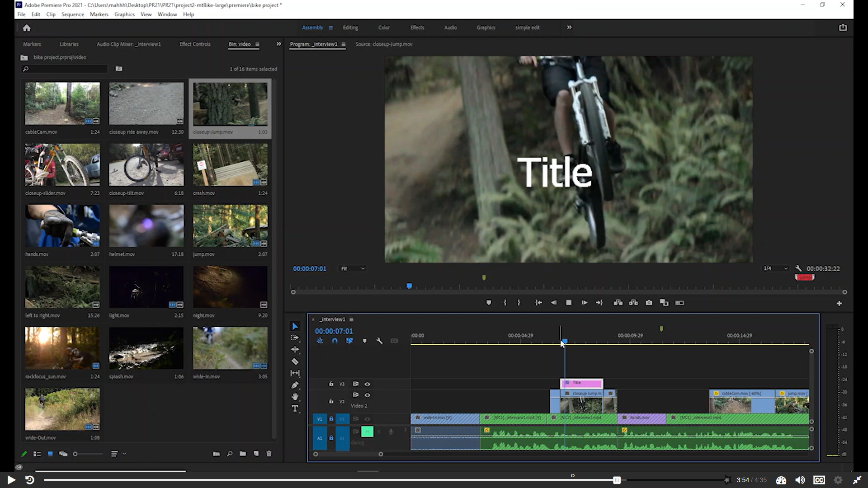Toggle Snap in Timeline magnet icon
Image resolution: width=868 pixels, height=488 pixels.
coord(335,341)
